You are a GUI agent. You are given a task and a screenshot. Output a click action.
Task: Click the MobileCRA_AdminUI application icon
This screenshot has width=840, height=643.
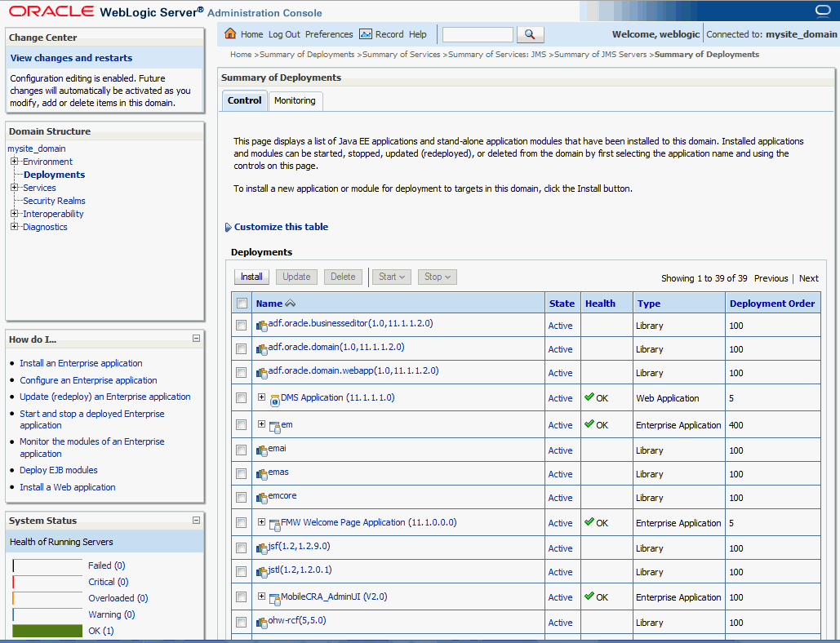click(274, 599)
